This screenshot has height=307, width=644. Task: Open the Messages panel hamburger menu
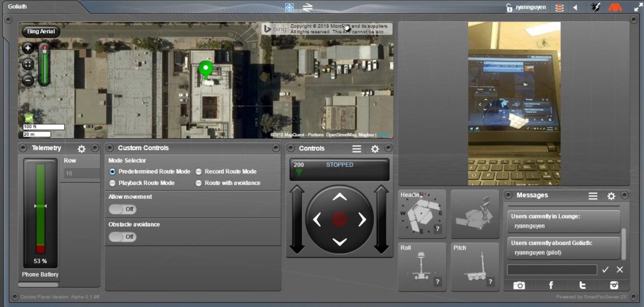tap(593, 196)
